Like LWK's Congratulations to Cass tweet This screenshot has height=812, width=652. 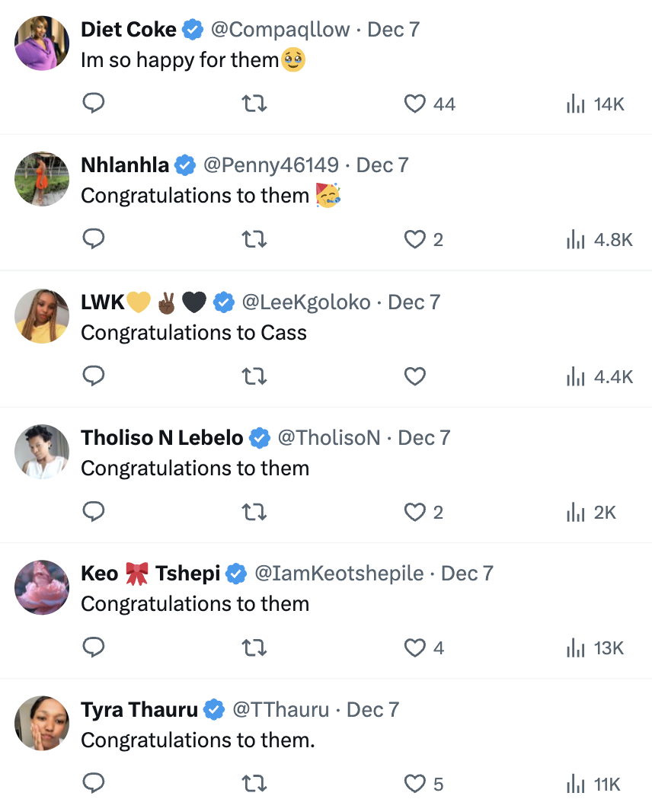414,376
